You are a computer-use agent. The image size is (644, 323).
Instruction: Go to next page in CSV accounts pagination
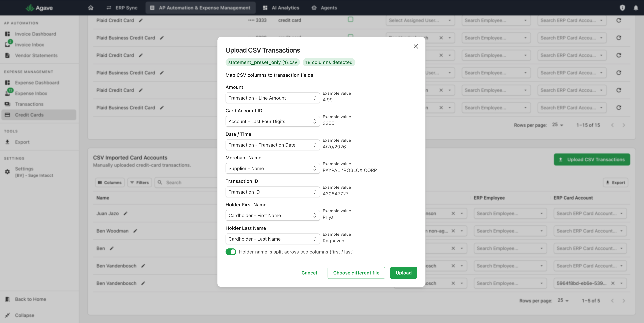coord(624,301)
